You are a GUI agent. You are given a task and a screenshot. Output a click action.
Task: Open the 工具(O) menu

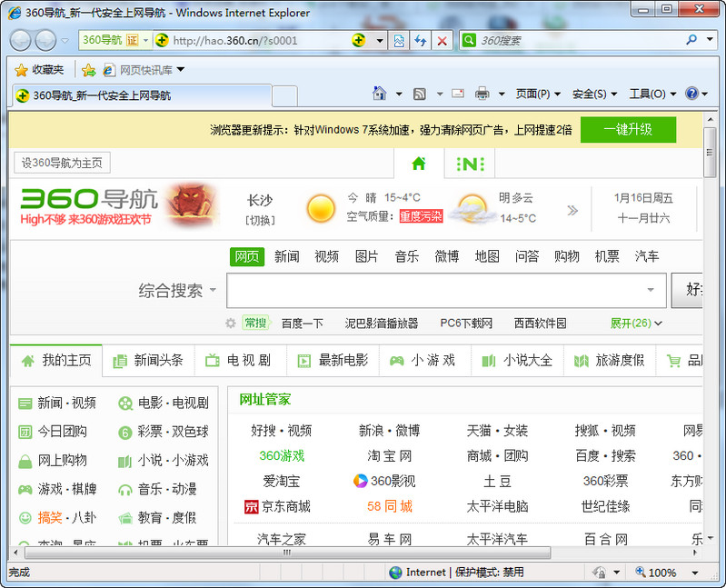(651, 94)
